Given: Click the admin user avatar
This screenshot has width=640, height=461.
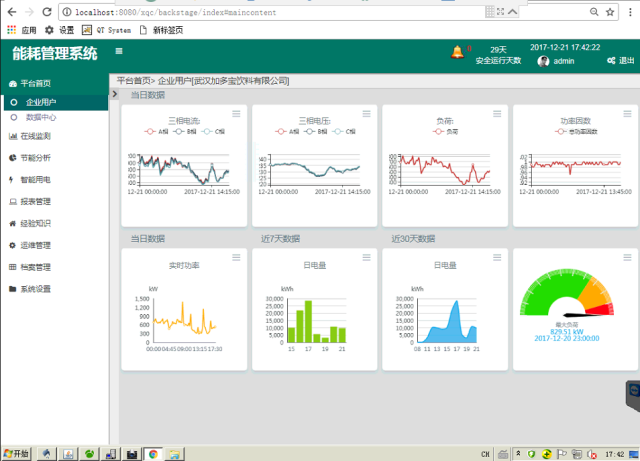Looking at the screenshot, I should 544,61.
